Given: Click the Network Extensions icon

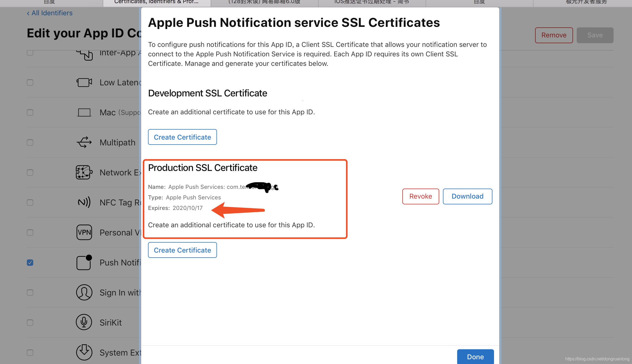Looking at the screenshot, I should (84, 173).
